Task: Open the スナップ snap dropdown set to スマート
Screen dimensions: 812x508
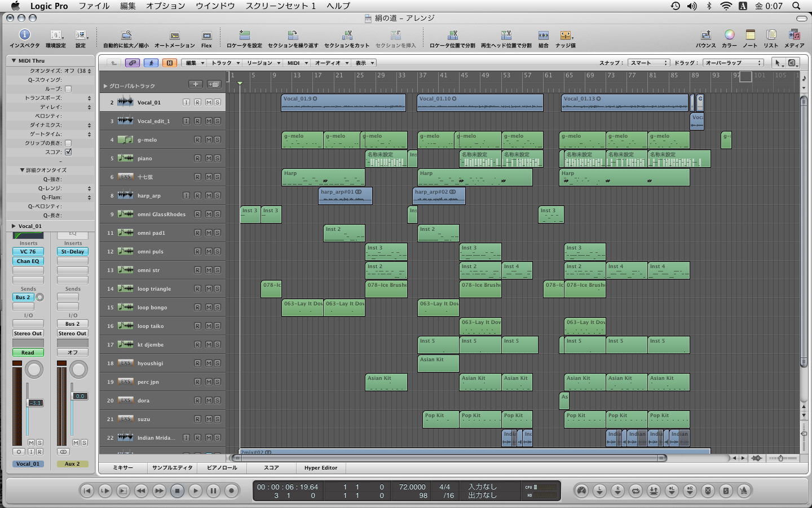Action: [648, 63]
